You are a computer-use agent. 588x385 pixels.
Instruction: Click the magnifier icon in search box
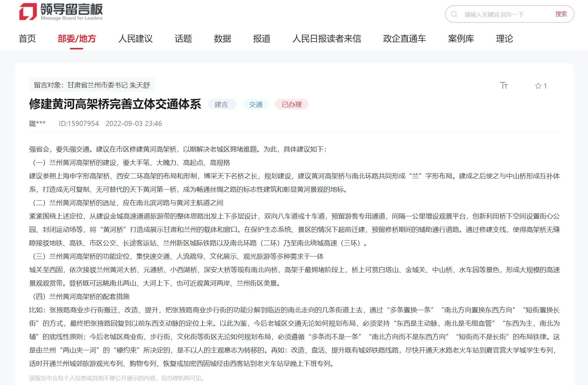point(454,14)
